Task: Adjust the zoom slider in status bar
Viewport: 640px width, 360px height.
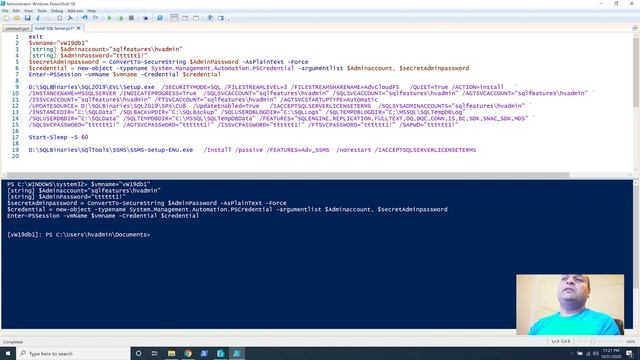Action: pos(592,341)
